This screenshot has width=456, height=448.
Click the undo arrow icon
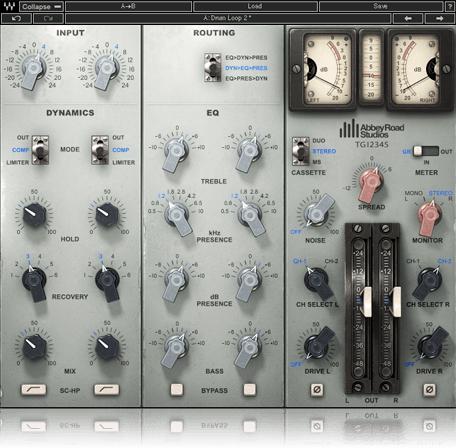[16, 18]
